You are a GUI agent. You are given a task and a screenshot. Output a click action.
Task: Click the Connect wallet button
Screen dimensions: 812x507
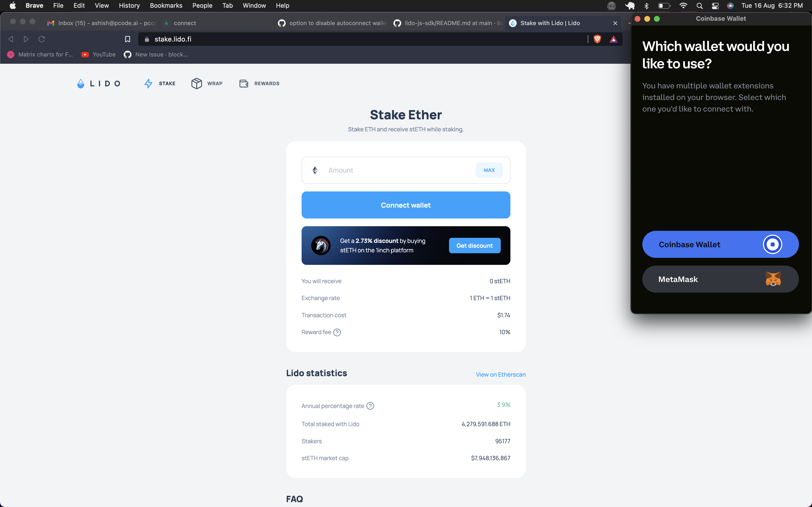tap(405, 205)
